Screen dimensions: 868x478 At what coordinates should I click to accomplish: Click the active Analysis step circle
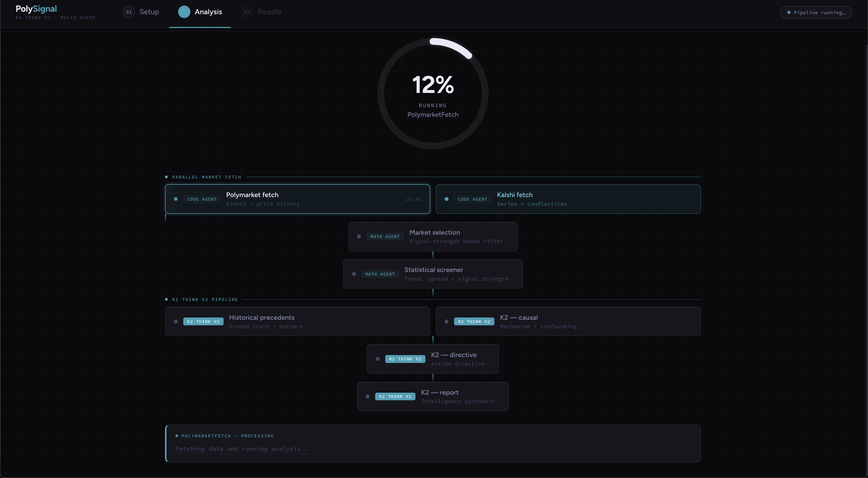(x=184, y=12)
